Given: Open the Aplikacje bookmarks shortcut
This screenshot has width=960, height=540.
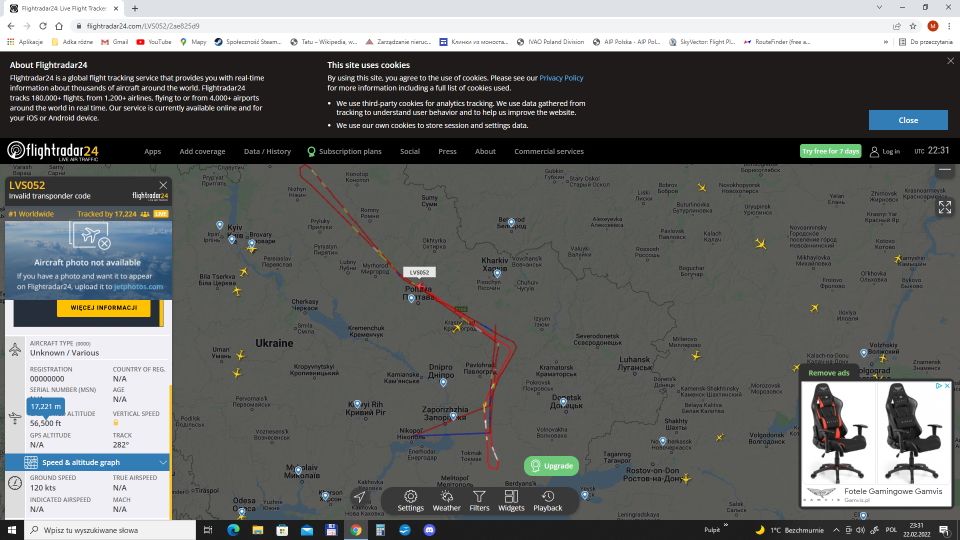Looking at the screenshot, I should 25,42.
